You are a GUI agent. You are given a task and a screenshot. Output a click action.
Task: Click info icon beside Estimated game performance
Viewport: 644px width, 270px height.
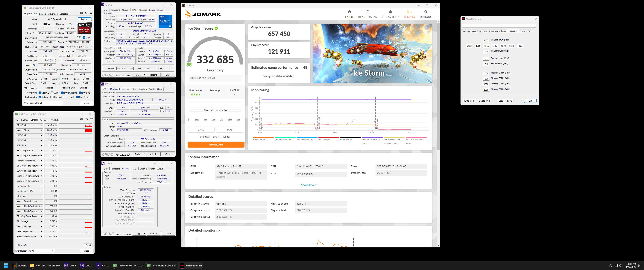(x=305, y=68)
